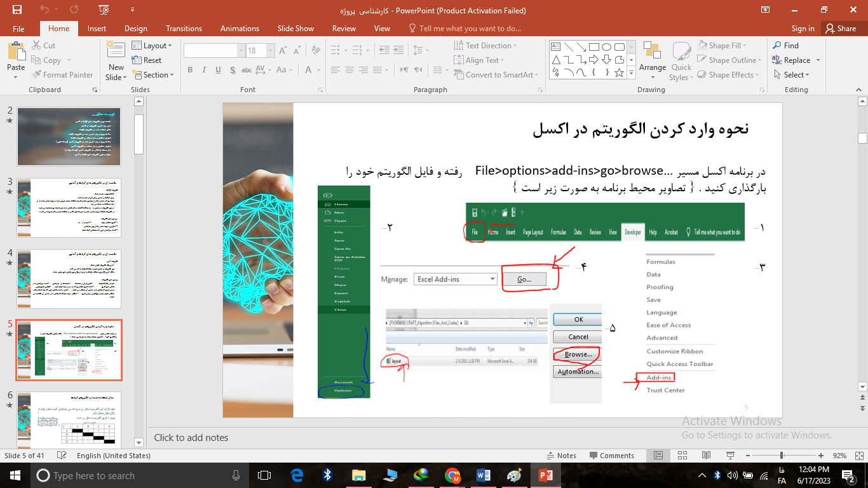The width and height of the screenshot is (868, 488).
Task: Open the Transitions tab
Action: [184, 29]
